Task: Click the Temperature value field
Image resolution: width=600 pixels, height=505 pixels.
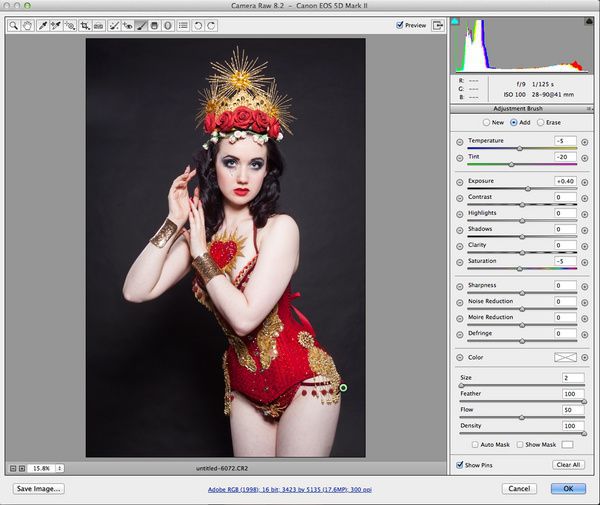Action: pyautogui.click(x=565, y=142)
